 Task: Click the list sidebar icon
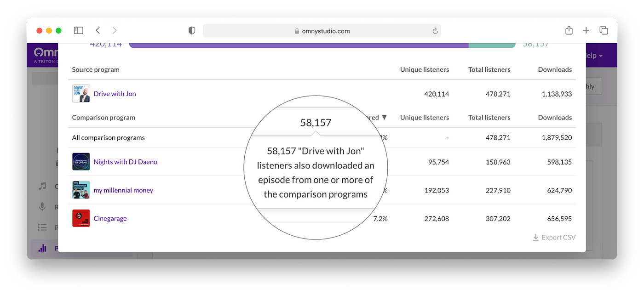tap(42, 227)
